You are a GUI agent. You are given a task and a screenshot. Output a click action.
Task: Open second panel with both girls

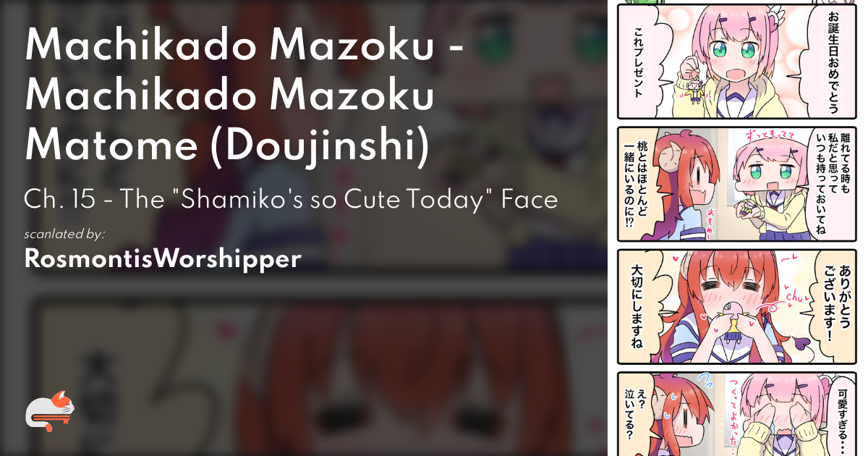(737, 184)
